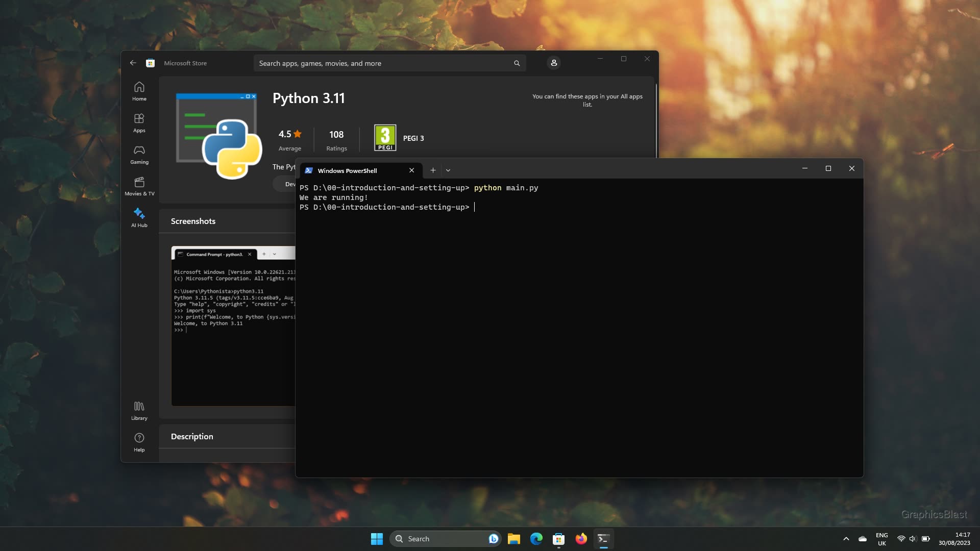Viewport: 980px width, 551px height.
Task: Open OneDrive cloud tray icon
Action: click(x=863, y=539)
